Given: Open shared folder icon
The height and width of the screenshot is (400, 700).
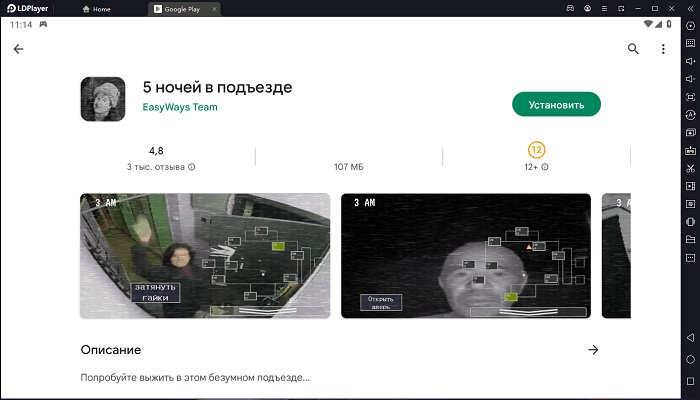Looking at the screenshot, I should [x=690, y=240].
